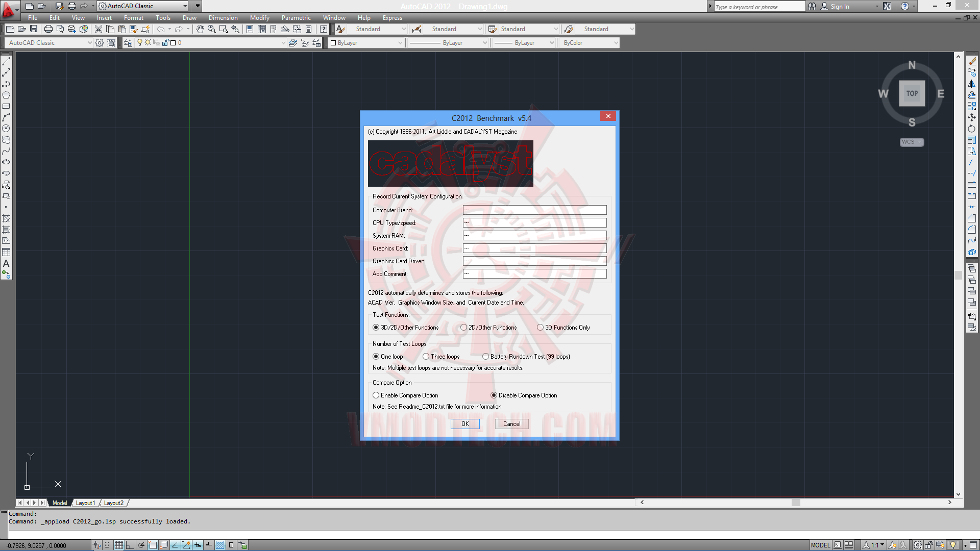Viewport: 980px width, 551px height.
Task: Select the Three loops option
Action: 426,357
